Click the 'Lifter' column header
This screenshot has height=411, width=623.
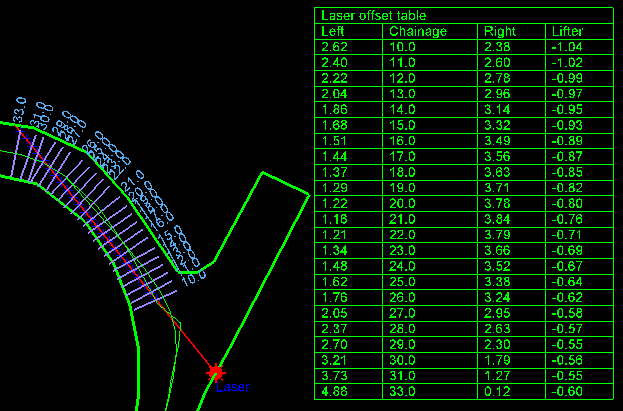pyautogui.click(x=567, y=31)
